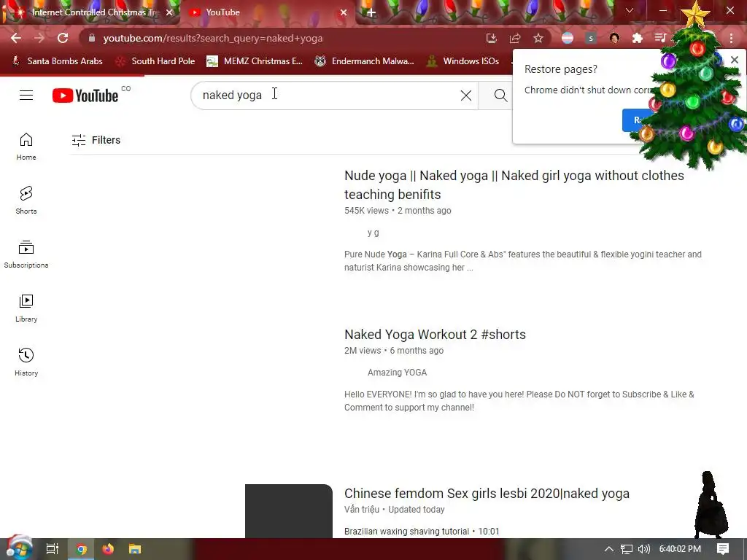Click the Brazilian waxing shaving tutorial entry
The width and height of the screenshot is (747, 560).
pyautogui.click(x=422, y=532)
